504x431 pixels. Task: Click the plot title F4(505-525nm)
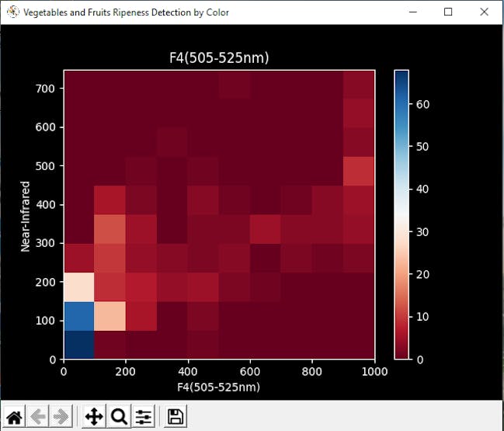point(219,57)
